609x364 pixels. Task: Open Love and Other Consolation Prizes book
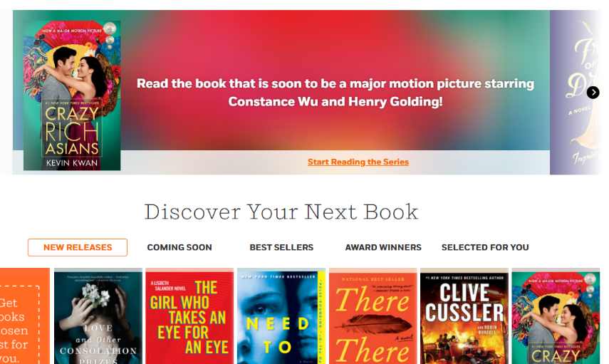tap(98, 316)
